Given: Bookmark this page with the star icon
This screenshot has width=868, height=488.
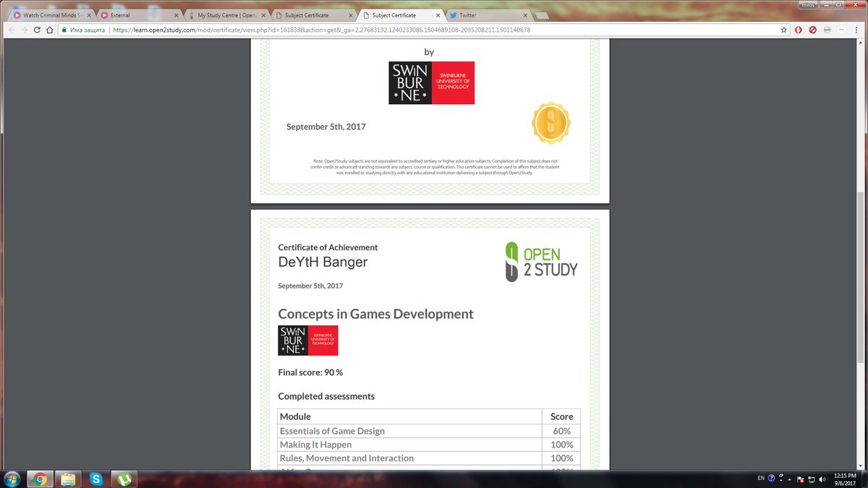Looking at the screenshot, I should pyautogui.click(x=784, y=30).
